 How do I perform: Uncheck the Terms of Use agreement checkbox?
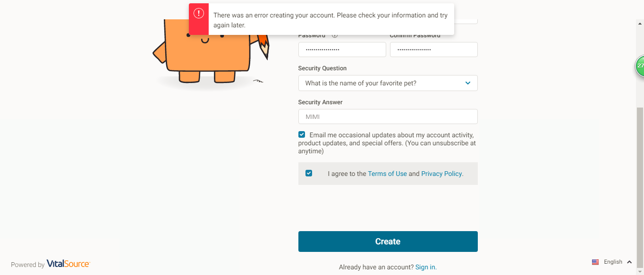click(309, 173)
